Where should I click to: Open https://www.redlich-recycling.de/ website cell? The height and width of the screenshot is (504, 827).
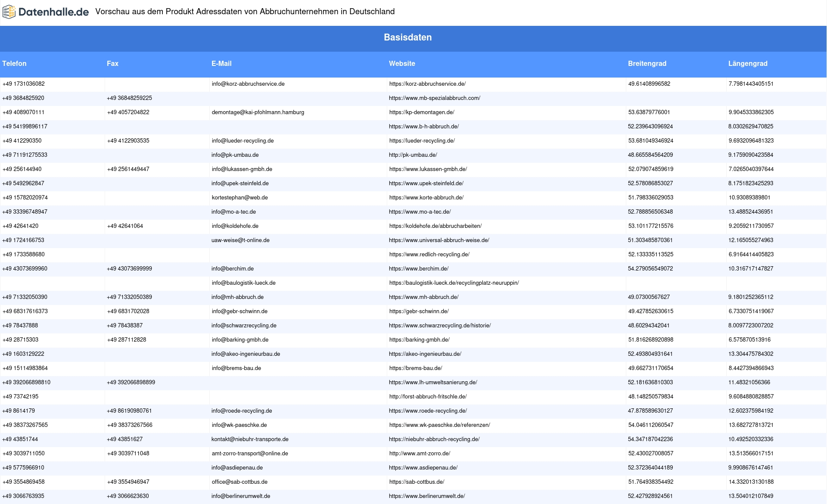[429, 255]
